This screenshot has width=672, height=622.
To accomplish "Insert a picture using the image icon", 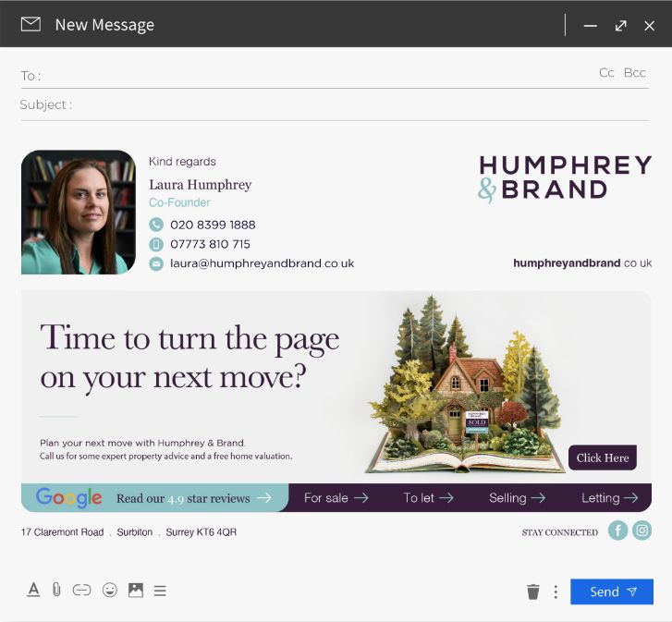I will click(136, 591).
